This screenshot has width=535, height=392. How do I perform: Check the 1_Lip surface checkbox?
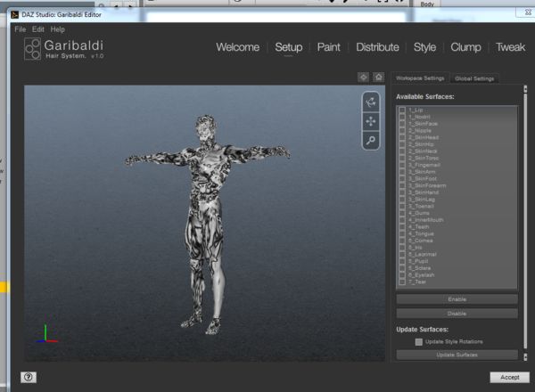[x=402, y=110]
